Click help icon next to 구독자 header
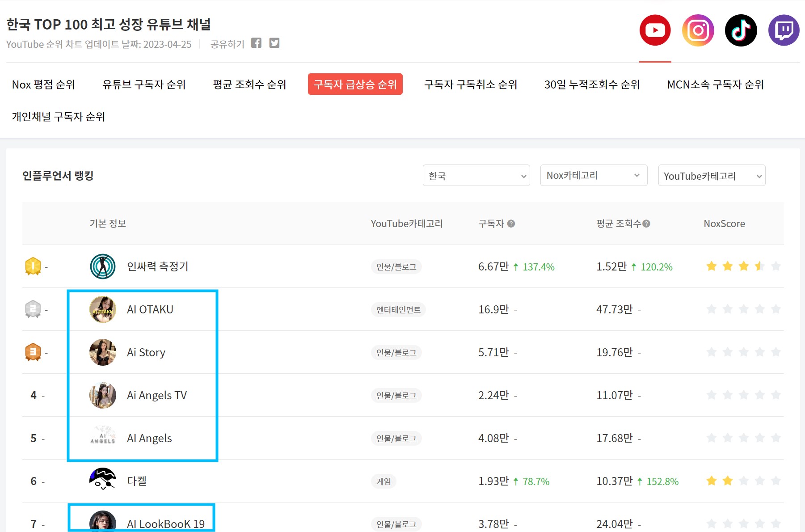This screenshot has height=532, width=805. click(511, 224)
